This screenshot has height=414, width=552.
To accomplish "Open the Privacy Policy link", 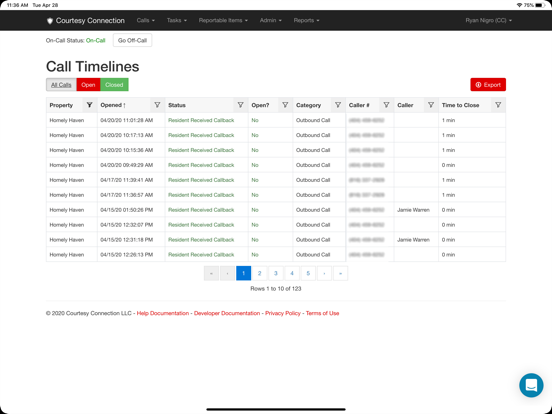I will [283, 313].
